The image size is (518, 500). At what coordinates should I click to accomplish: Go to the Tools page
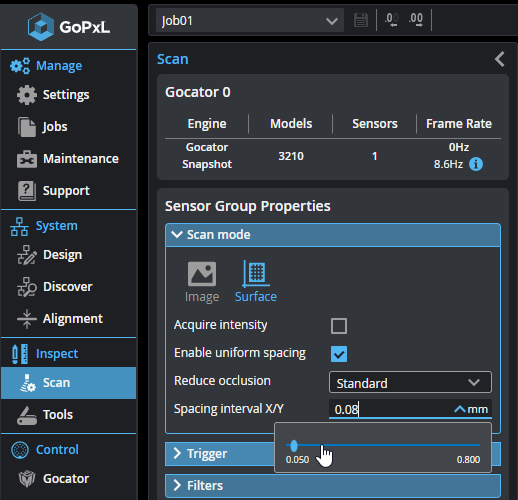coord(68,415)
